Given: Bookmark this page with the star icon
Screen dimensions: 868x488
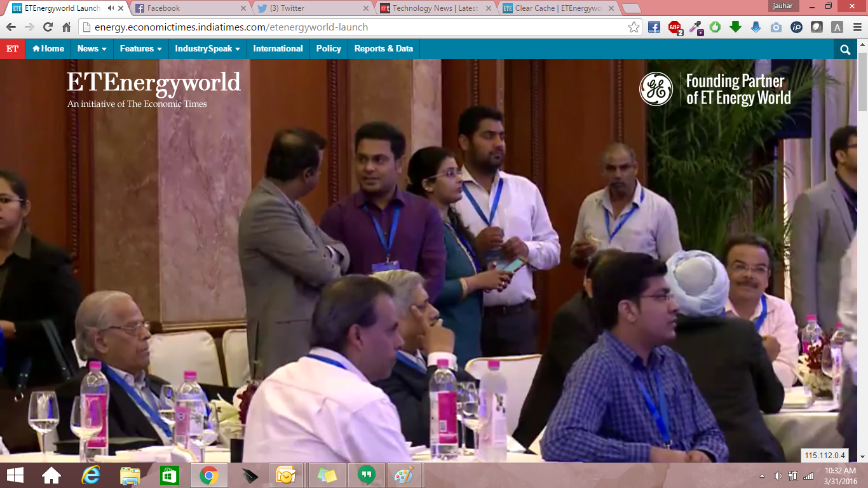Looking at the screenshot, I should click(634, 27).
